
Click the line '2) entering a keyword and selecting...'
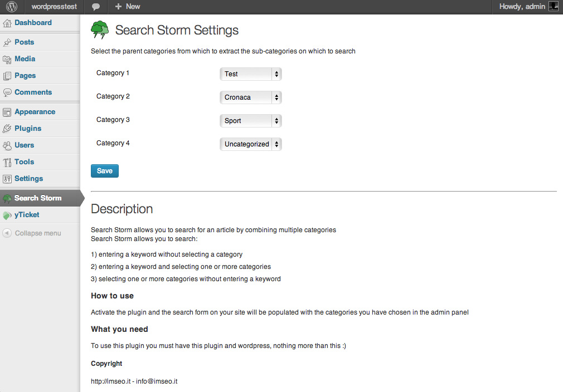coord(181,267)
